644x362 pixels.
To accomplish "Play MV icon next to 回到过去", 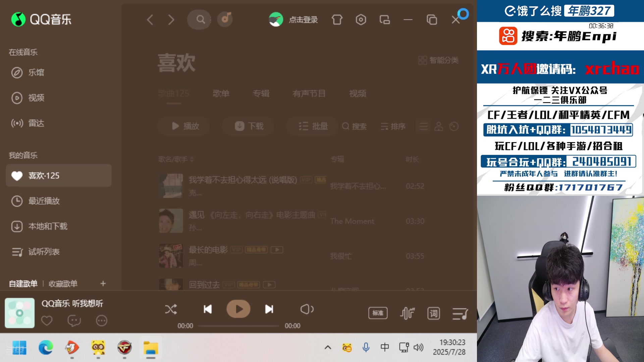I will pos(269,285).
